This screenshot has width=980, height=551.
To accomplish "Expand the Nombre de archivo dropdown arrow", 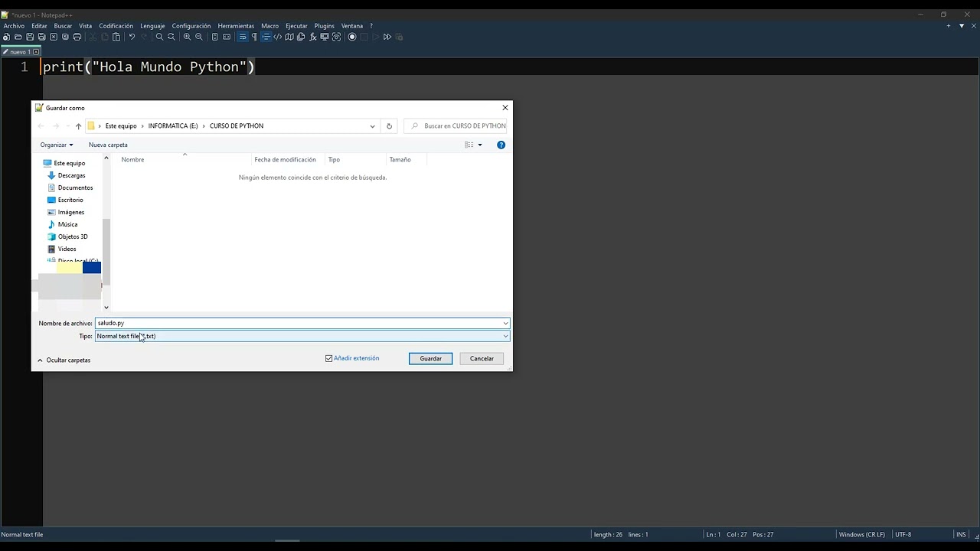I will click(505, 323).
